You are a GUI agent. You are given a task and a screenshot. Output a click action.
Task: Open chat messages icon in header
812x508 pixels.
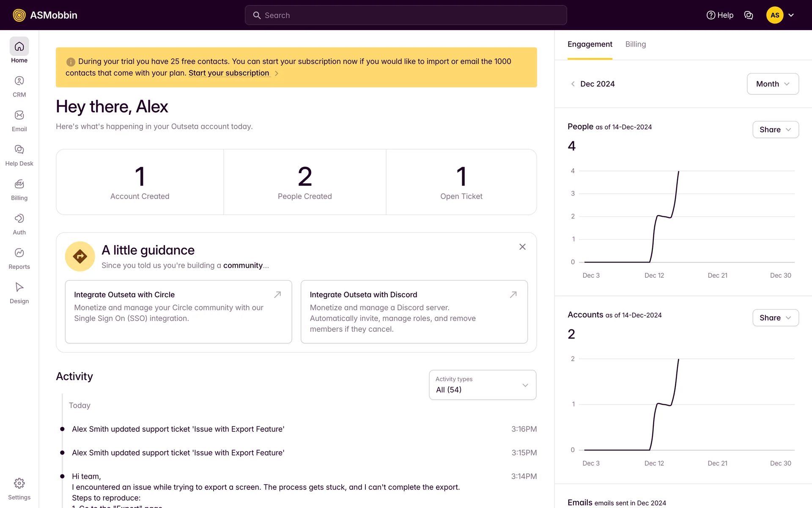(x=748, y=15)
